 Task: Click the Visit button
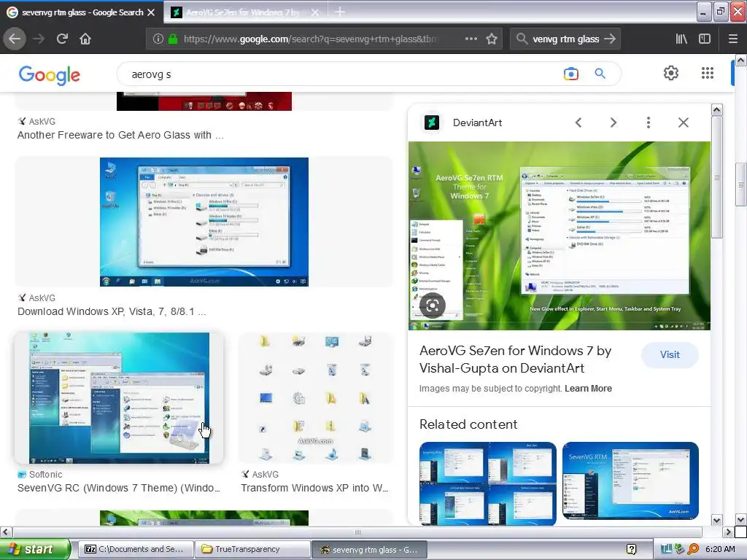670,355
